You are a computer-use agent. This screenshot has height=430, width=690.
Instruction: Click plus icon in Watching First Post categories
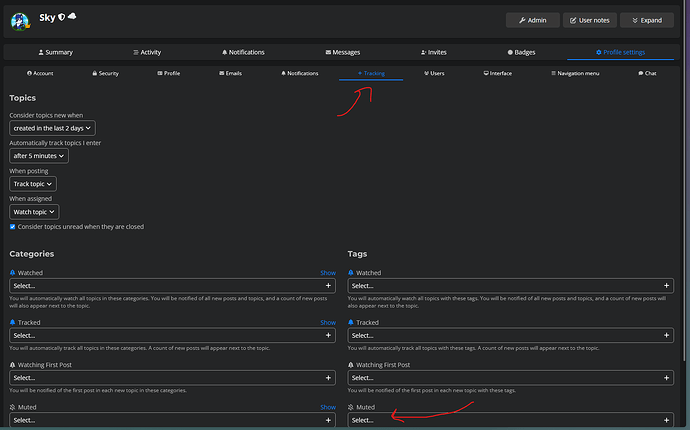pos(328,378)
